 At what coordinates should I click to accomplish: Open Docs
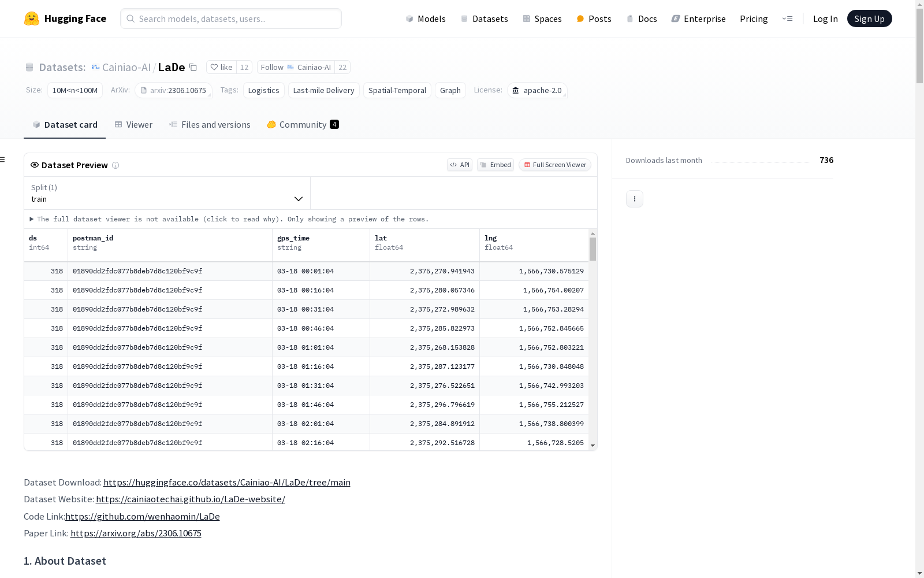(x=642, y=18)
